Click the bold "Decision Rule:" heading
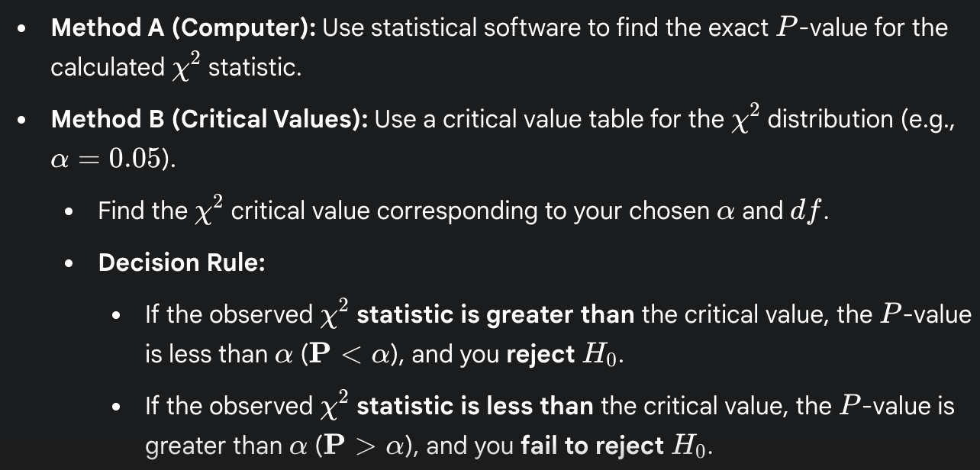This screenshot has width=980, height=470. (x=182, y=262)
